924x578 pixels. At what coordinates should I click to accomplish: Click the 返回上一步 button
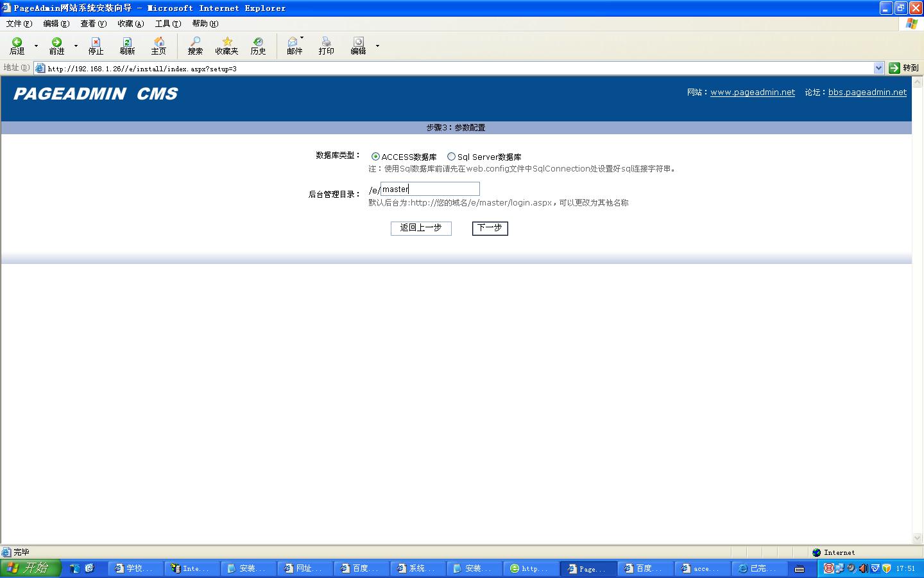coord(421,228)
